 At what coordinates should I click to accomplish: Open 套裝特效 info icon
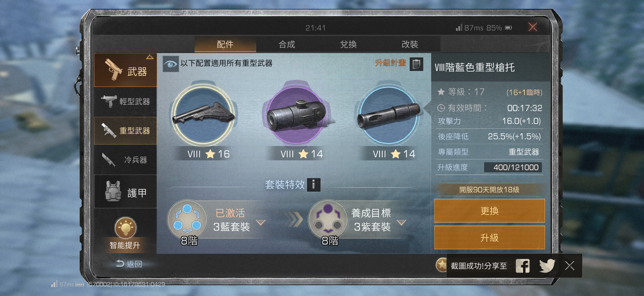tap(313, 185)
